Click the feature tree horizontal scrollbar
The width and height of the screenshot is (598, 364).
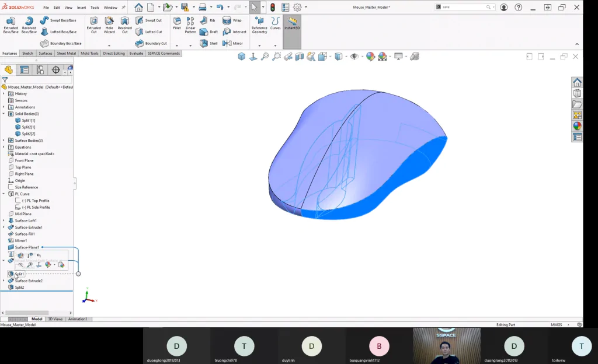(x=27, y=313)
